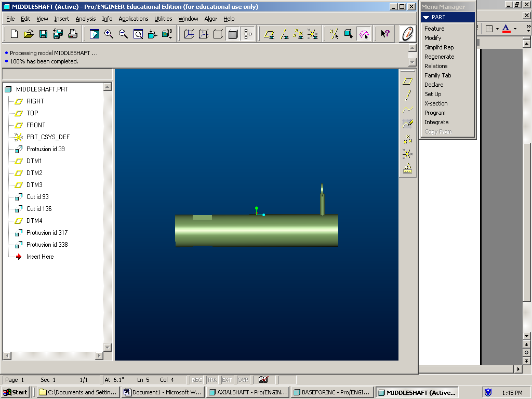Open the Word font color dropdown arrow
This screenshot has height=399, width=532.
[515, 29]
